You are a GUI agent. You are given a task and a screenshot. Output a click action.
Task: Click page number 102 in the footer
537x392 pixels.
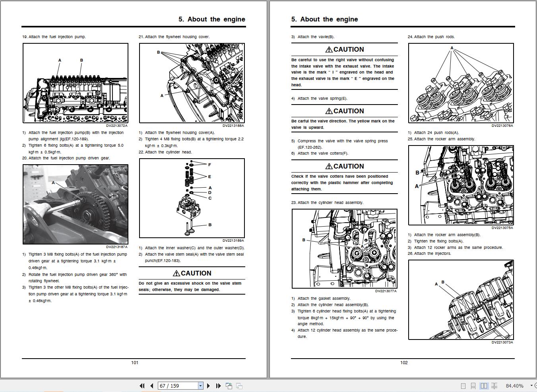404,363
